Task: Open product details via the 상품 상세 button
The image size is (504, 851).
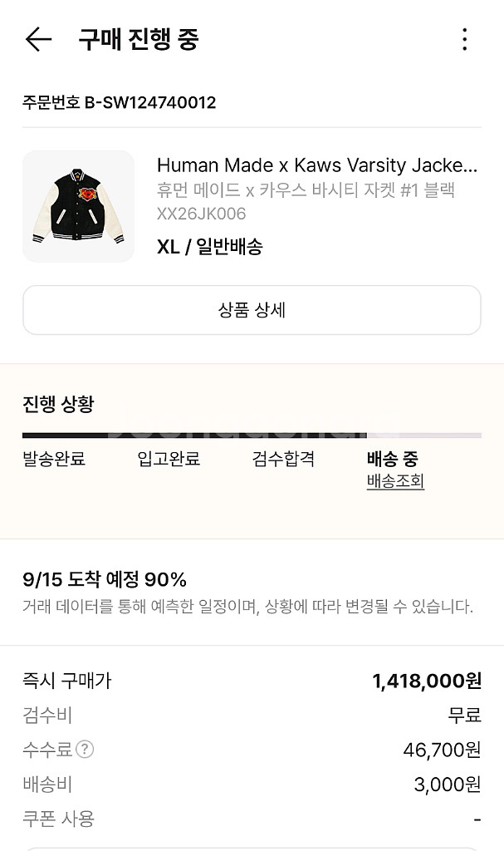Action: point(252,309)
